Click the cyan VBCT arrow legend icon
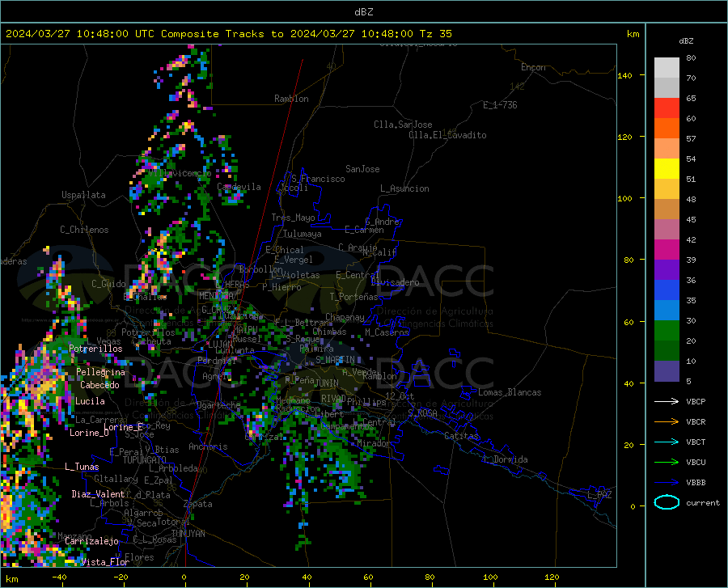Viewport: 728px width, 588px height. click(667, 442)
